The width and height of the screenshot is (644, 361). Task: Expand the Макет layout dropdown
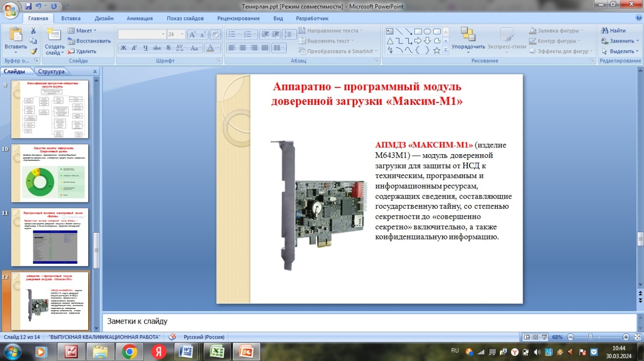(x=81, y=31)
